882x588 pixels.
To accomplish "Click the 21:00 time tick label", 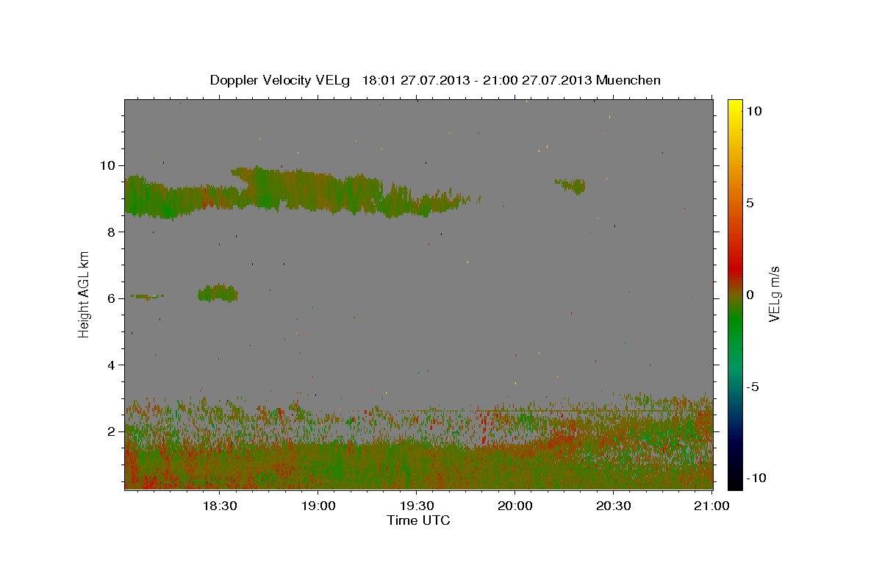I will pos(711,506).
